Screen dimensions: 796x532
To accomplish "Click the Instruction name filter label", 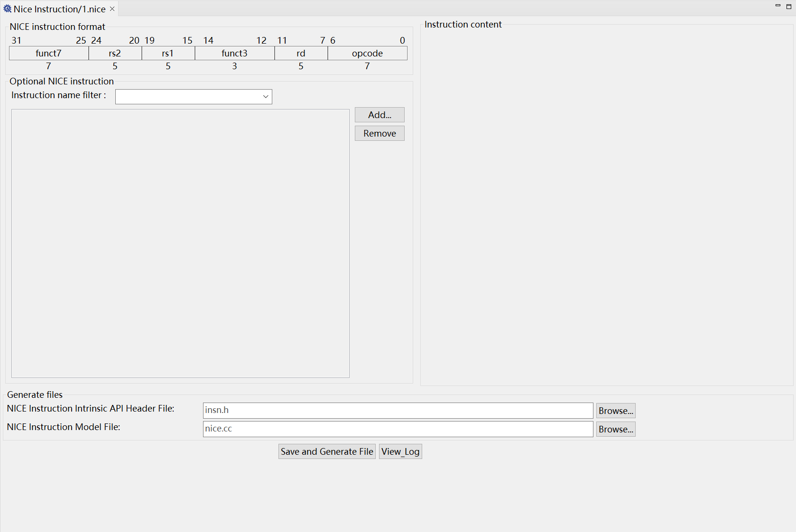I will pyautogui.click(x=59, y=95).
